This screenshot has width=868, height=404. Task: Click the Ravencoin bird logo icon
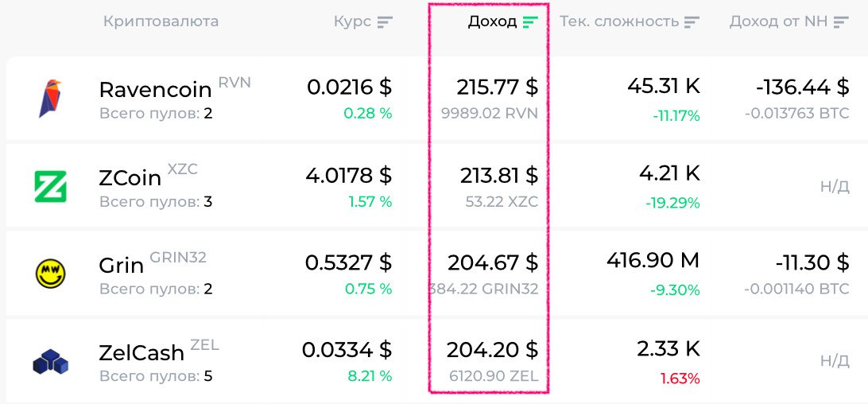pyautogui.click(x=50, y=99)
